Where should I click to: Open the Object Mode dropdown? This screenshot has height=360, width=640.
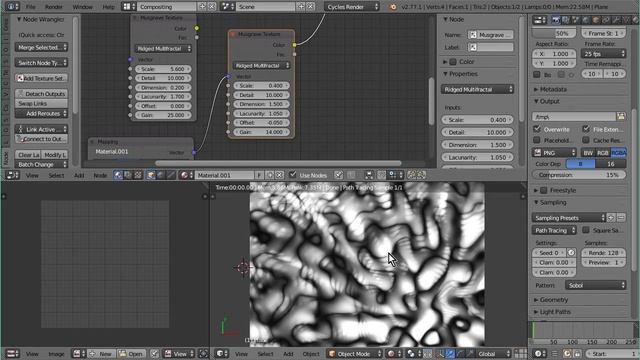(x=355, y=353)
